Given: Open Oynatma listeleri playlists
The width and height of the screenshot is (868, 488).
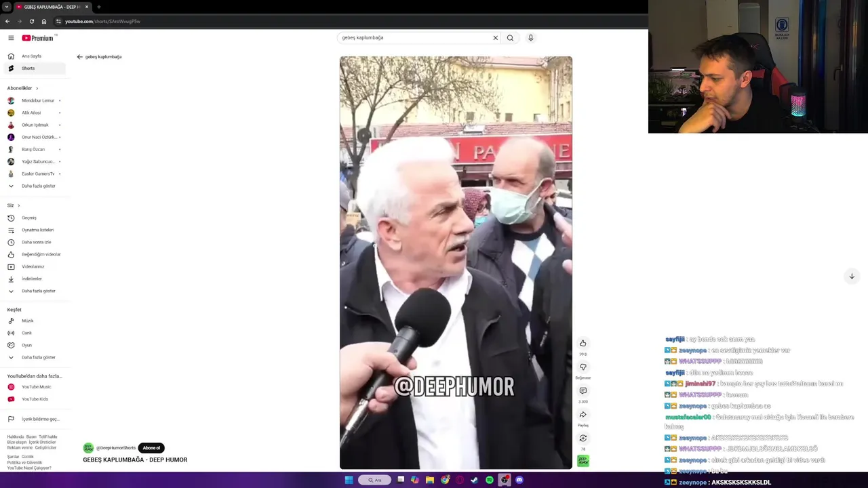Looking at the screenshot, I should tap(34, 230).
